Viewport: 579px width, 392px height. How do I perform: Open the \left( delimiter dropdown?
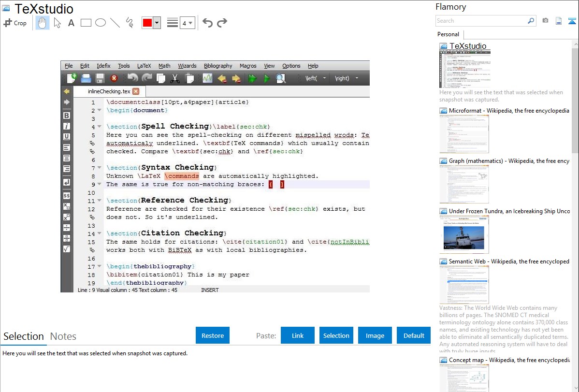point(325,78)
